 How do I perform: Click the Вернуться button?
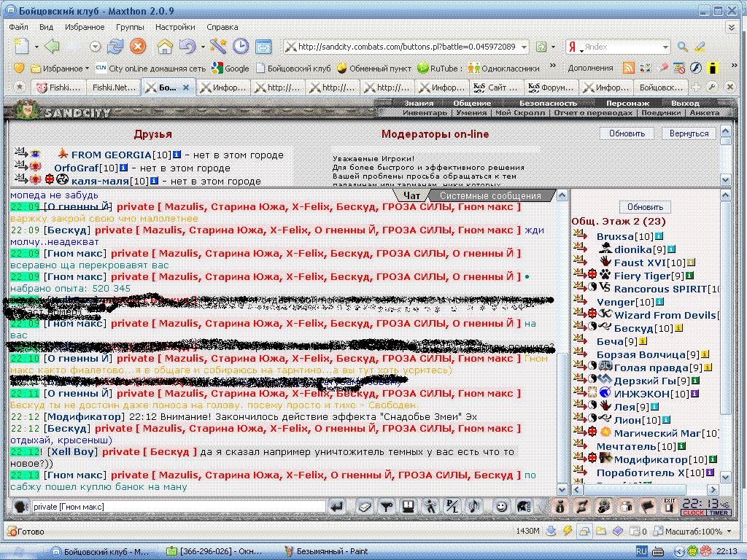689,133
